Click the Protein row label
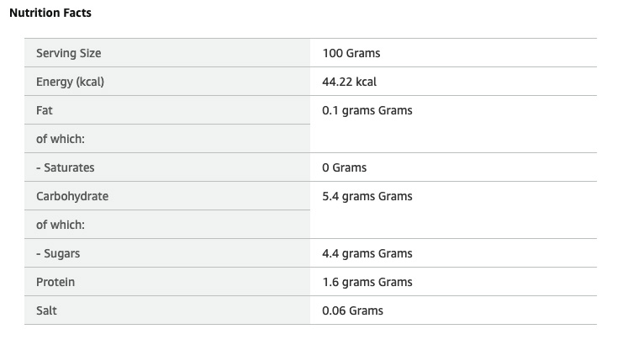The width and height of the screenshot is (644, 345). (x=55, y=282)
